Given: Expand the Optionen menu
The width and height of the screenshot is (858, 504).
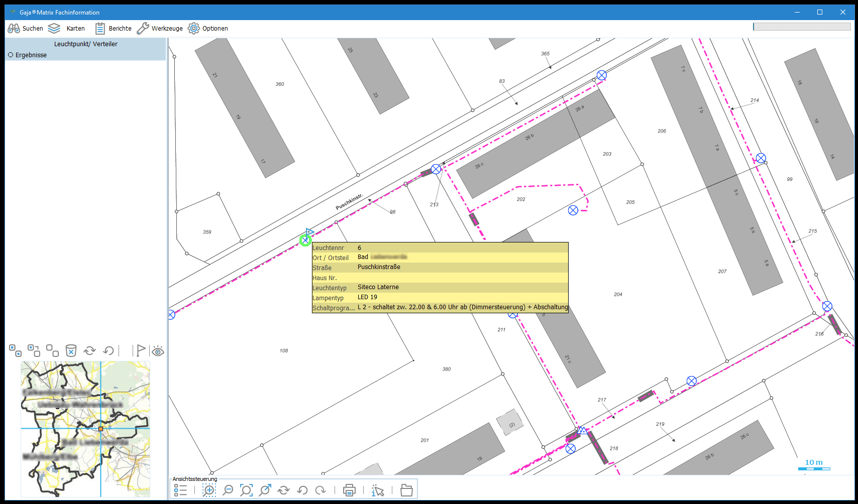Looking at the screenshot, I should (208, 29).
